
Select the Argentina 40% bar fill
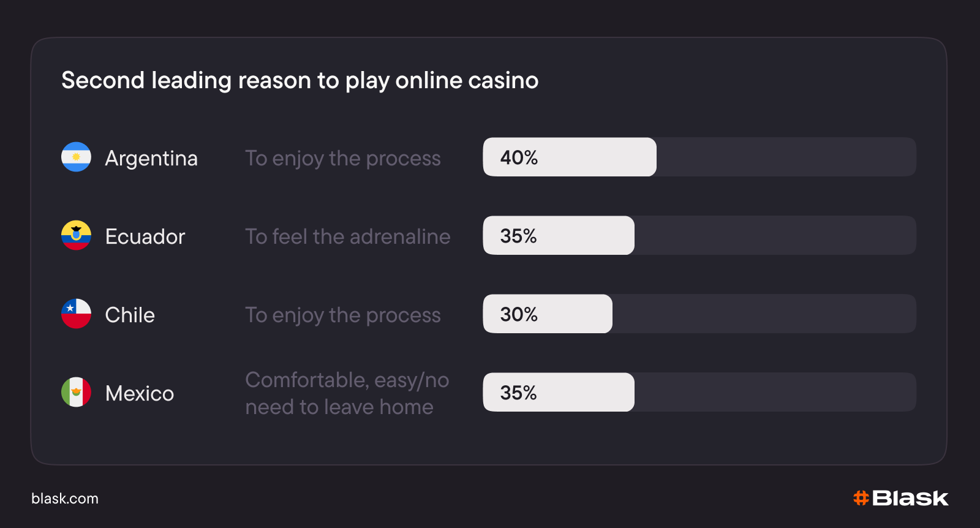570,157
